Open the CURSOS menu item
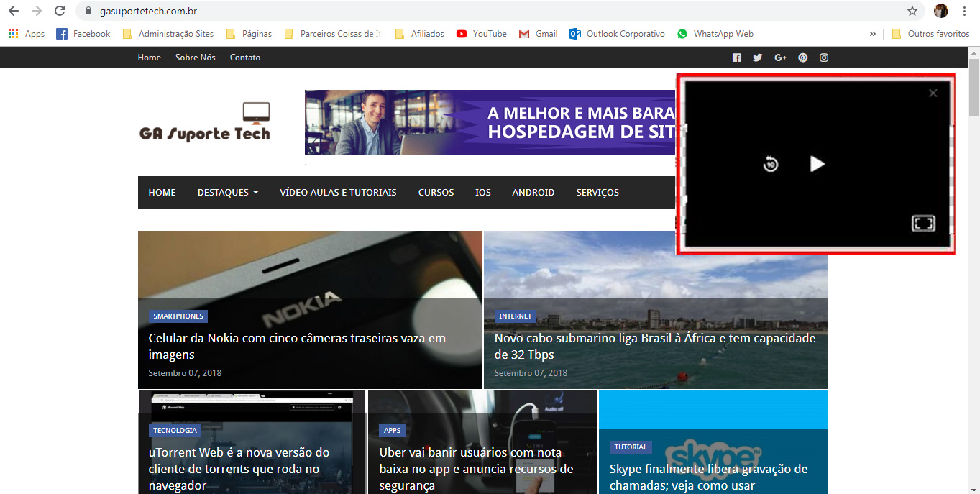 point(436,193)
